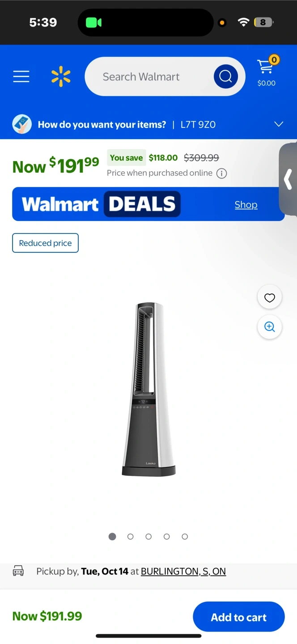The image size is (297, 644).
Task: Select the second image carousel dot
Action: [x=131, y=537]
